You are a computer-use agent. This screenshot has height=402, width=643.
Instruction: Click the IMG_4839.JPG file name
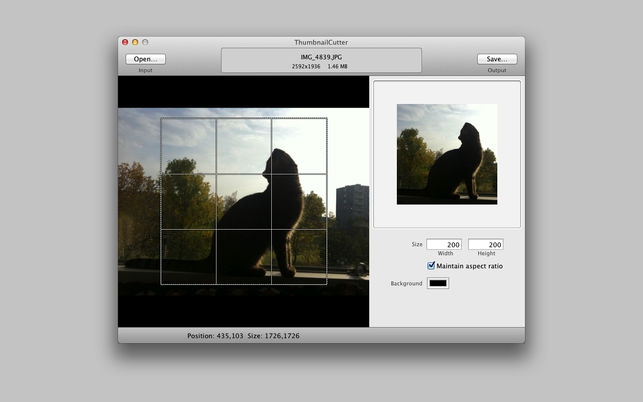(x=321, y=57)
